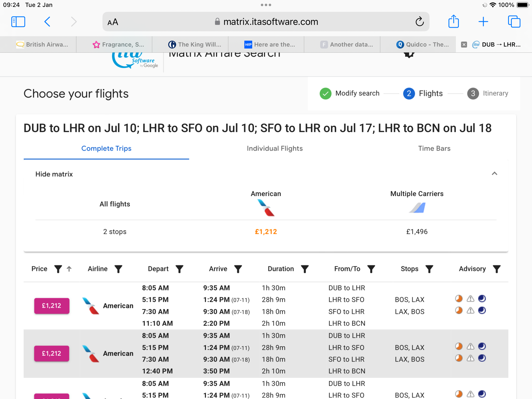Open the From/To filter dropdown
This screenshot has height=399, width=532.
[371, 269]
